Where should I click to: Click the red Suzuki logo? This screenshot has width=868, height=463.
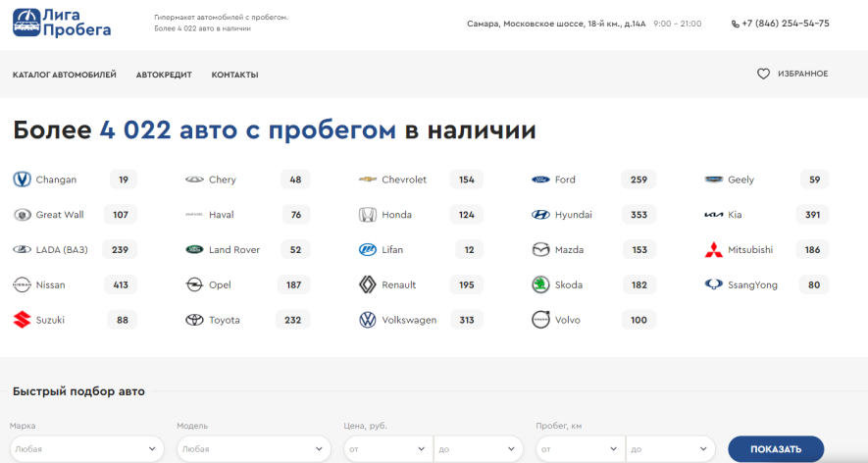(23, 320)
